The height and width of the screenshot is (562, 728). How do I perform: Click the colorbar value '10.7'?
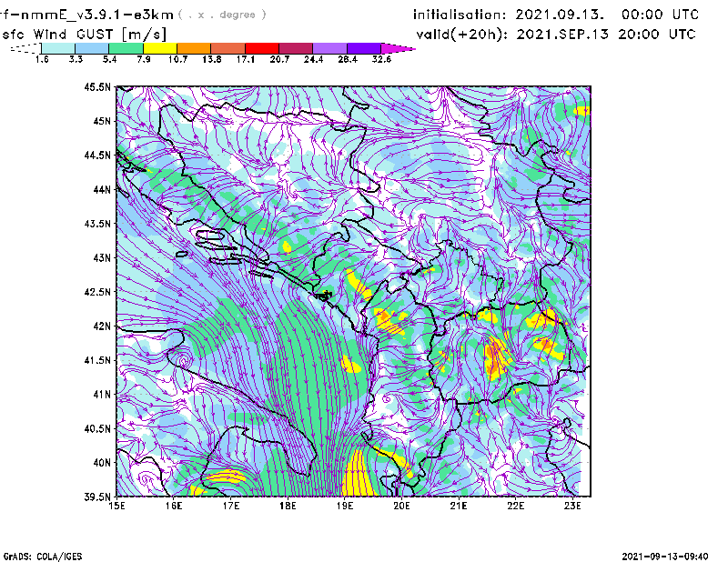tap(177, 59)
